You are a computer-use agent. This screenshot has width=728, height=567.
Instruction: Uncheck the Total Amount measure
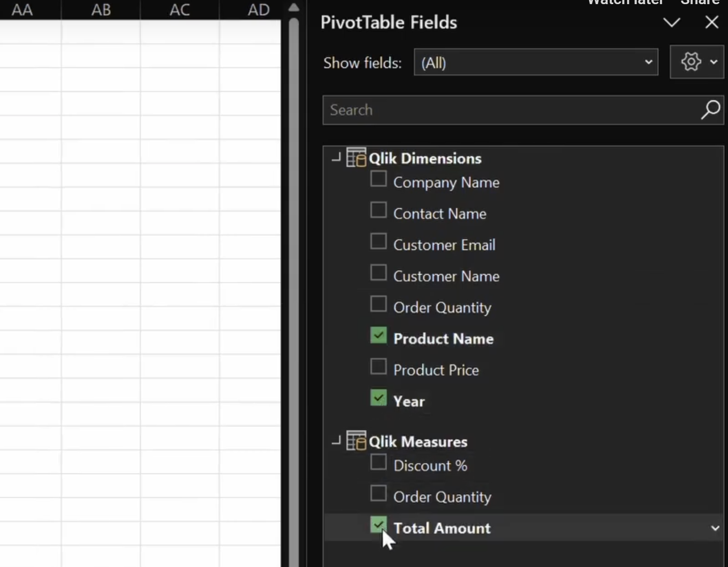point(378,524)
